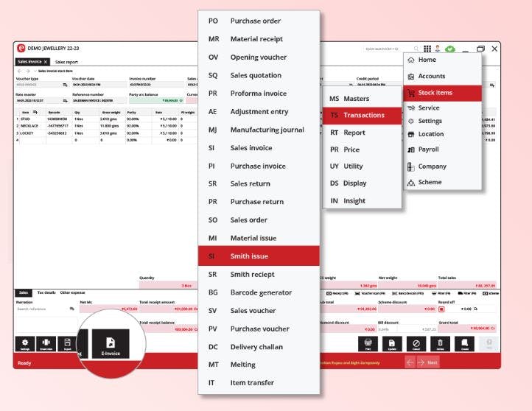The image size is (532, 411).
Task: Open Location from the main menu
Action: [442, 134]
